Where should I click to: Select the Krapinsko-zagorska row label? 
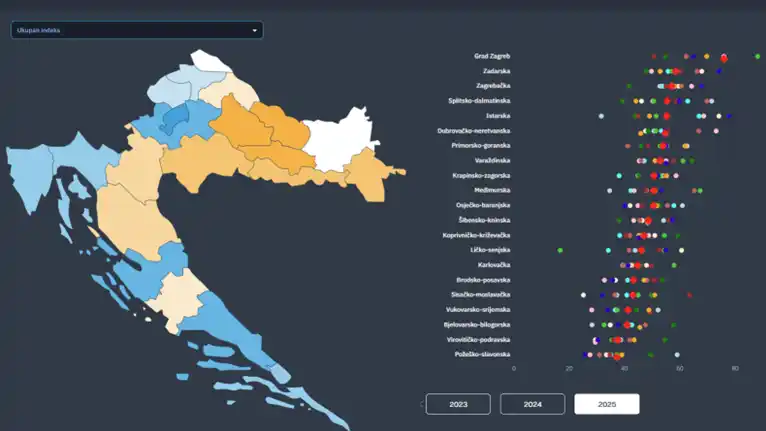481,175
